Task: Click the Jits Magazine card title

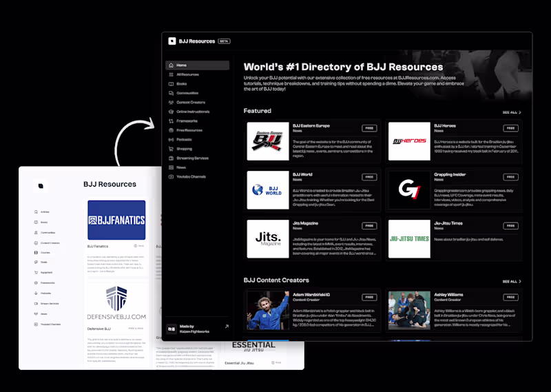Action: pos(305,224)
